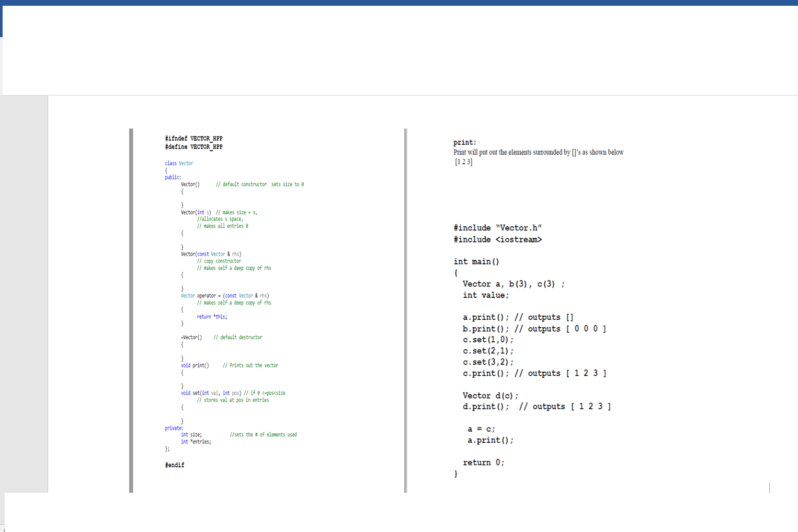Click the 'b.print(); // outputs [ 0 0 0 ]' line
Viewport: 798px width, 532px height.
point(534,329)
